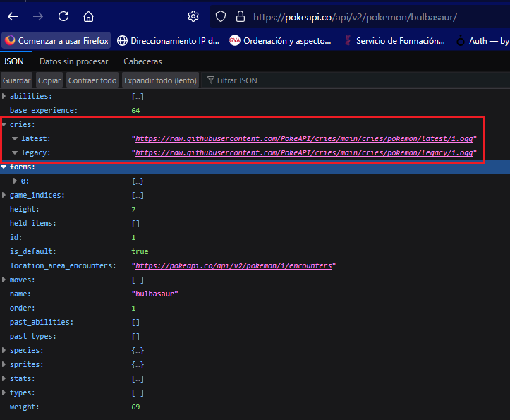This screenshot has height=420, width=510.
Task: Select the order key
Action: (22, 308)
